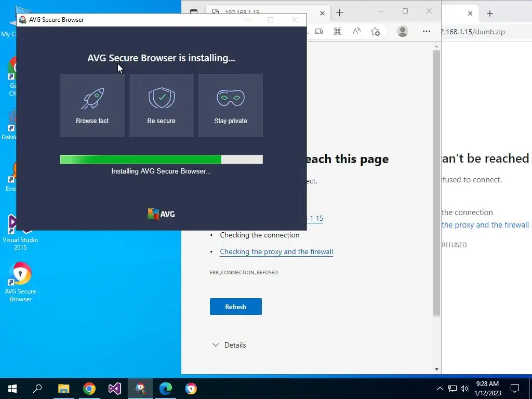Click ERR_CONNECTION_REFUSED text in Edge

[x=244, y=272]
